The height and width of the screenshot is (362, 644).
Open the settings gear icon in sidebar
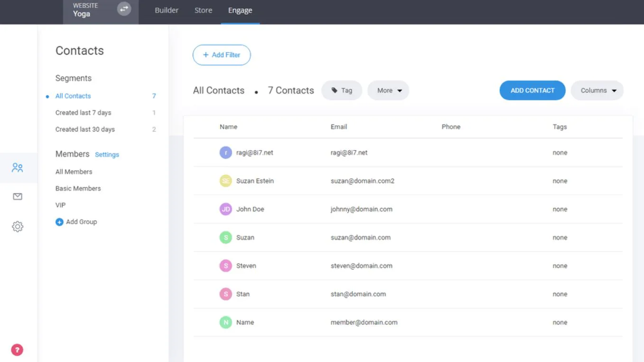tap(18, 227)
